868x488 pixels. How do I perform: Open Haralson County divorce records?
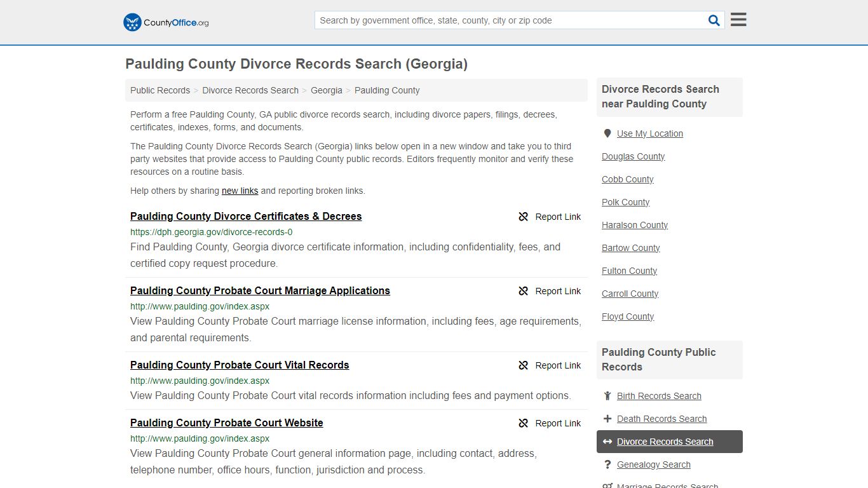pos(635,225)
